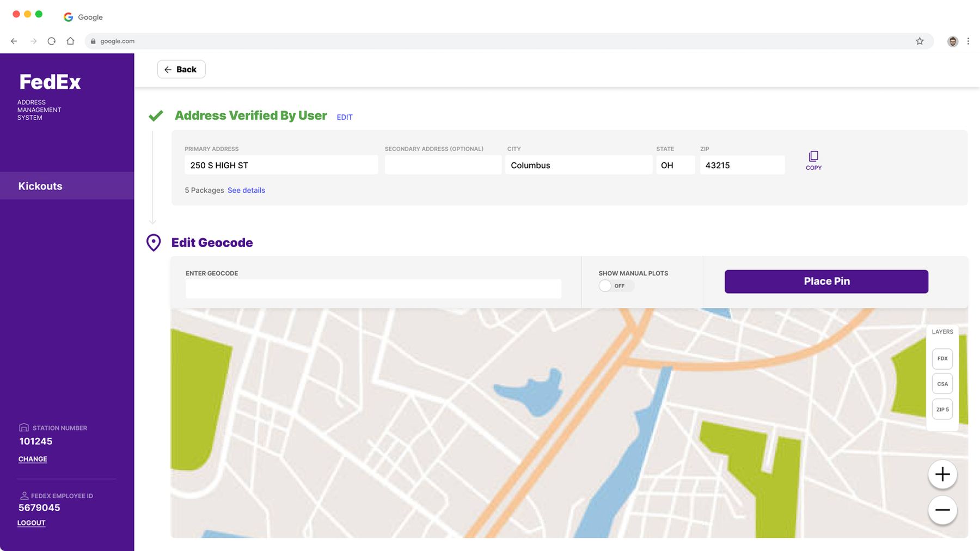Screen dimensions: 980x551
Task: Open the See details link
Action: click(246, 190)
